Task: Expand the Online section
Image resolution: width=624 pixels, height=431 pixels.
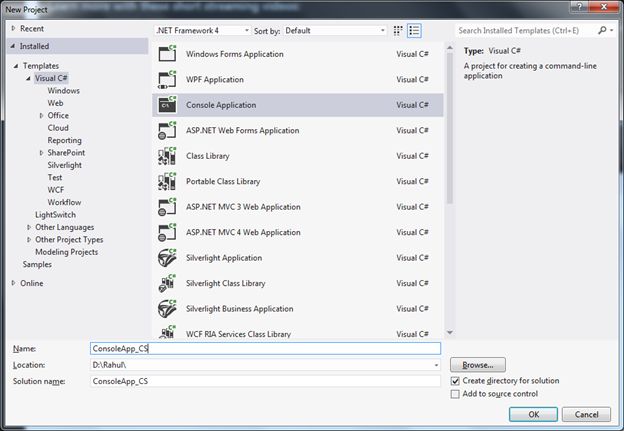Action: click(13, 283)
